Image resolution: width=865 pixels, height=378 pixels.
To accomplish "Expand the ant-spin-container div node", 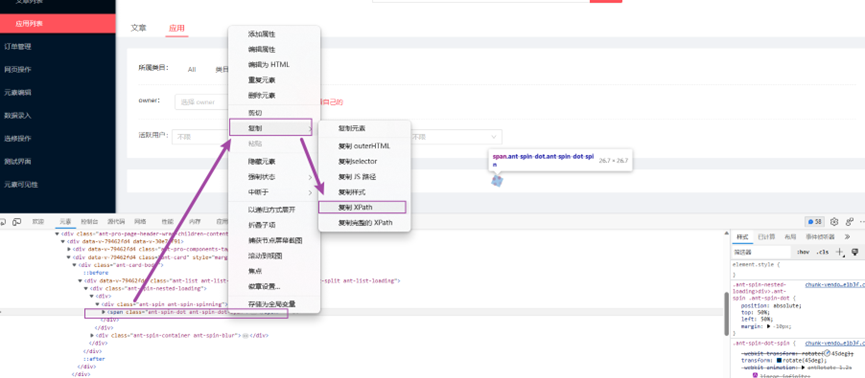I will (x=92, y=335).
